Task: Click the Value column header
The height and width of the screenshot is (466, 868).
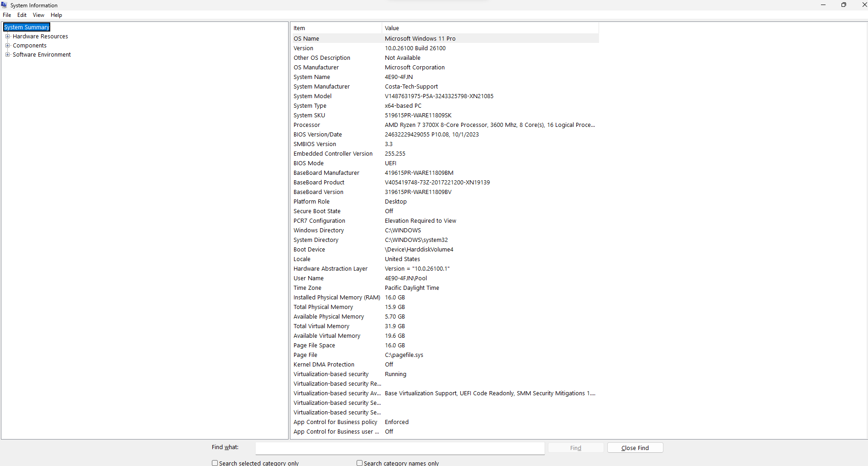Action: [490, 28]
